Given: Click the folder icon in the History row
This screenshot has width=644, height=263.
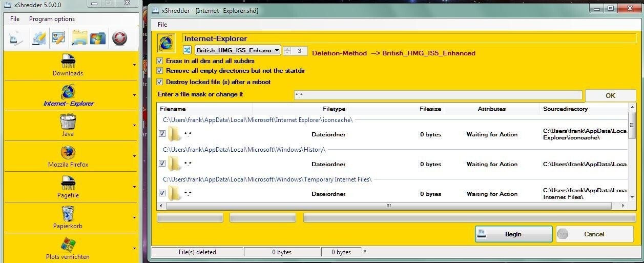Looking at the screenshot, I should pyautogui.click(x=175, y=164).
